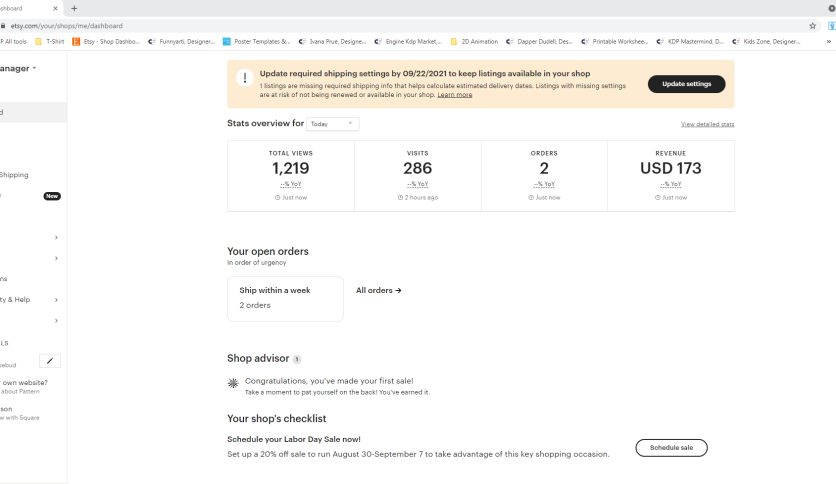
Task: Click the New badge in sidebar
Action: click(x=52, y=196)
